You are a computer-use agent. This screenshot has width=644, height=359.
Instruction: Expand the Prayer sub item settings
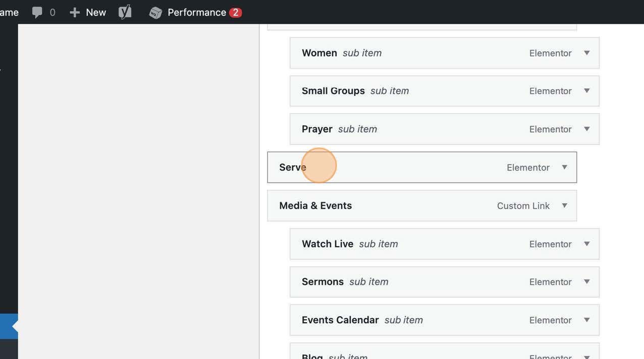(586, 129)
